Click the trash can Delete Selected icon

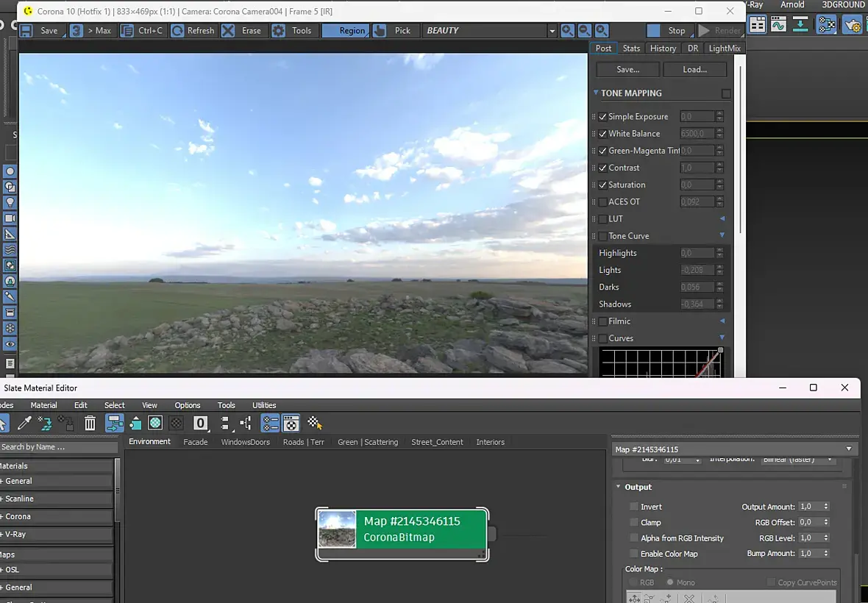90,423
